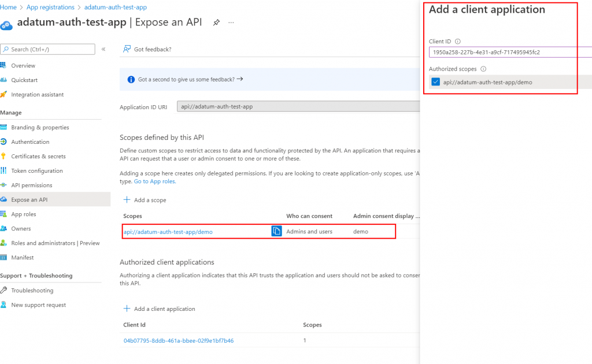Uncheck the api://adatum-auth-test-app/demo authorized scope

tap(436, 82)
